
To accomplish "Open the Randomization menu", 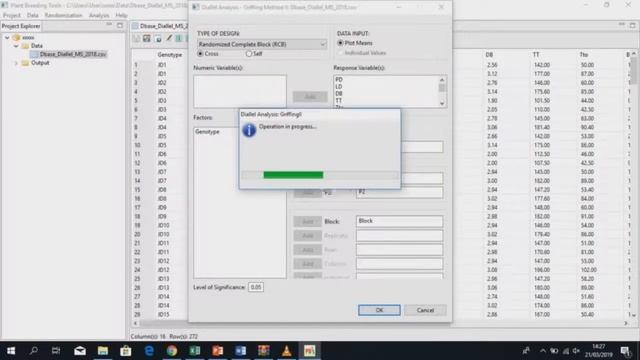I will 63,15.
